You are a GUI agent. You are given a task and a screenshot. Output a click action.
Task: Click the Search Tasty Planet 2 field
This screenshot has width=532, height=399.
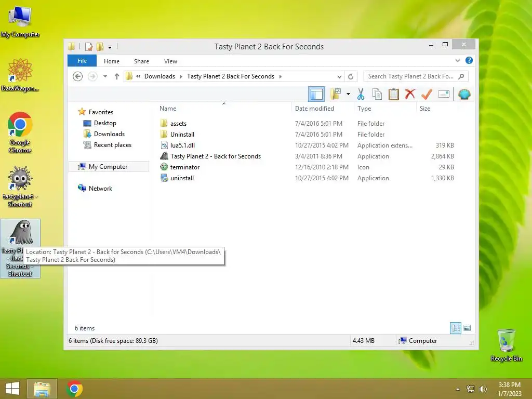point(416,76)
